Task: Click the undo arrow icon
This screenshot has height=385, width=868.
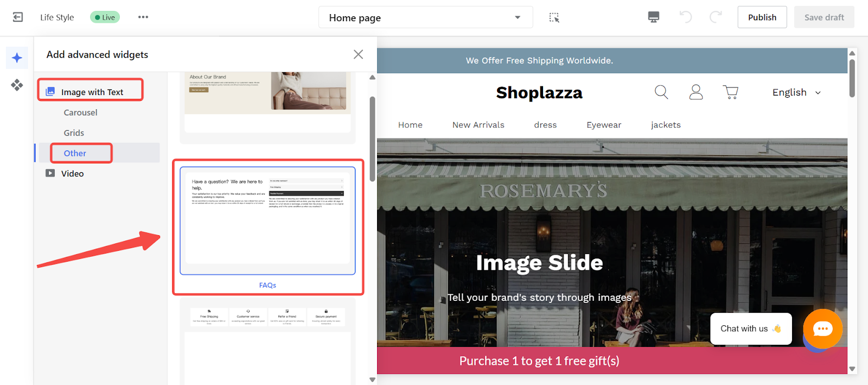Action: pos(686,17)
